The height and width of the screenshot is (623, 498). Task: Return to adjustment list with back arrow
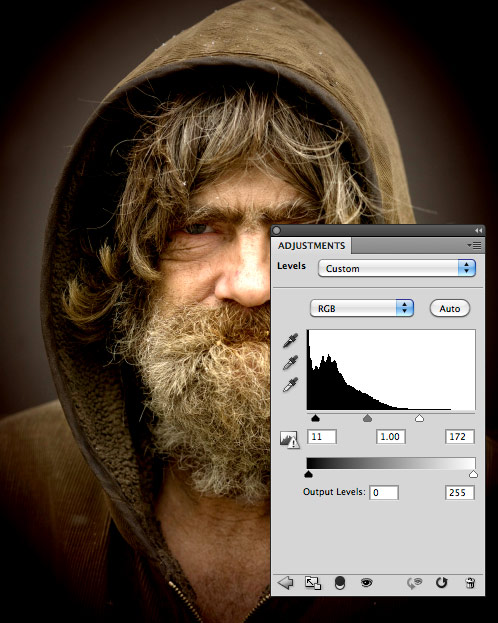coord(285,583)
